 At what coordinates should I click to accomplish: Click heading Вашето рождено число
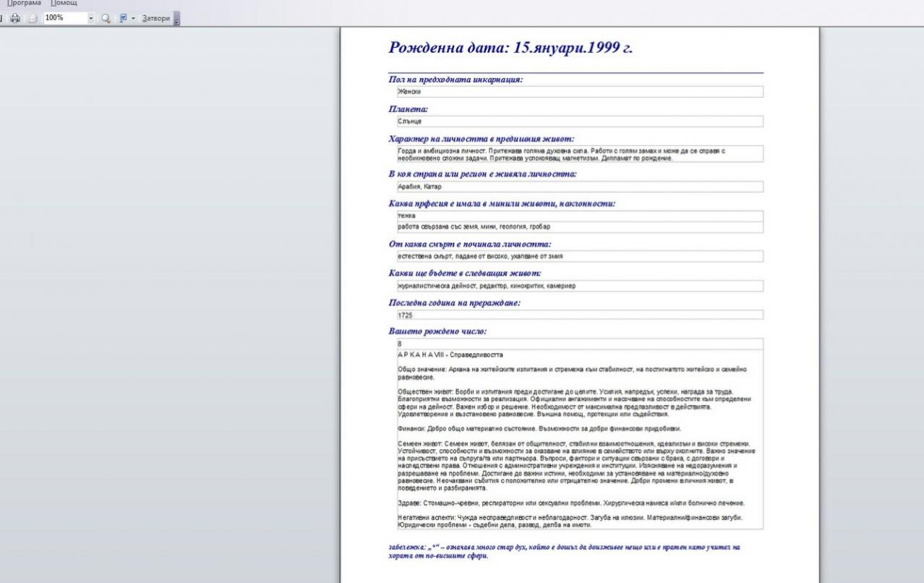437,331
